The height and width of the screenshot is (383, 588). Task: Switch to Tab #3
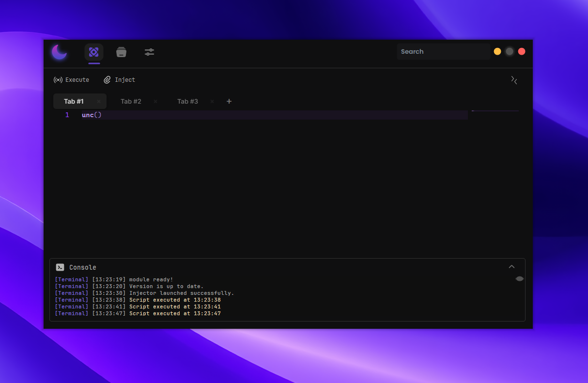[187, 101]
